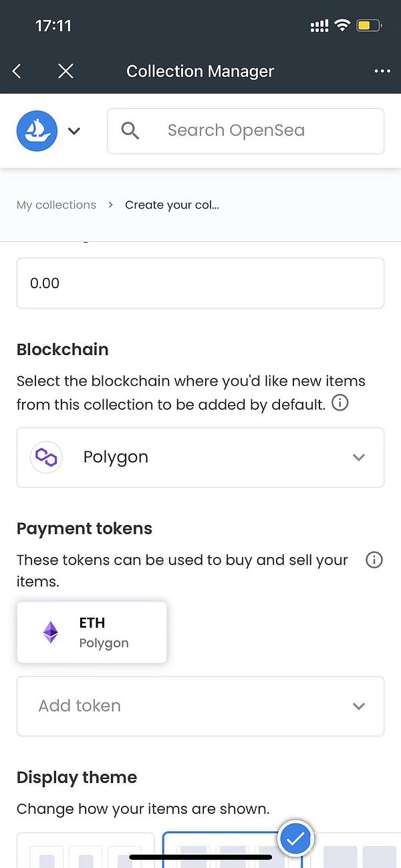Open the three-dot more options menu
The height and width of the screenshot is (868, 401).
tap(382, 71)
